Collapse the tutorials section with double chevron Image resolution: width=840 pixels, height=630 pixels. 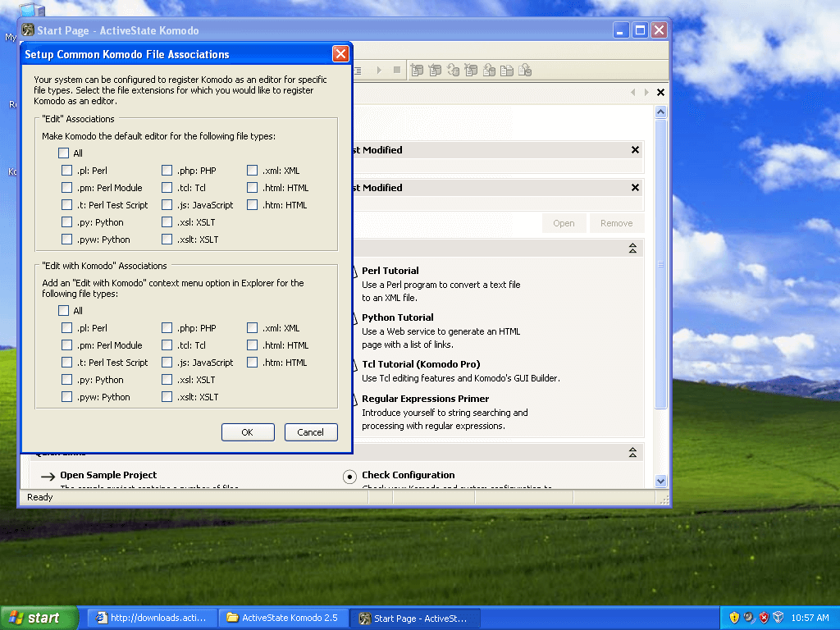[632, 248]
